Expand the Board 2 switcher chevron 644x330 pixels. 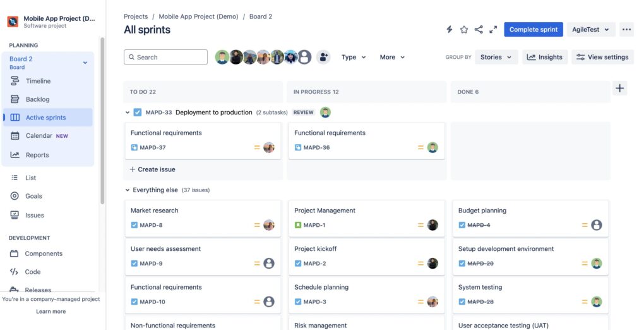tap(85, 63)
